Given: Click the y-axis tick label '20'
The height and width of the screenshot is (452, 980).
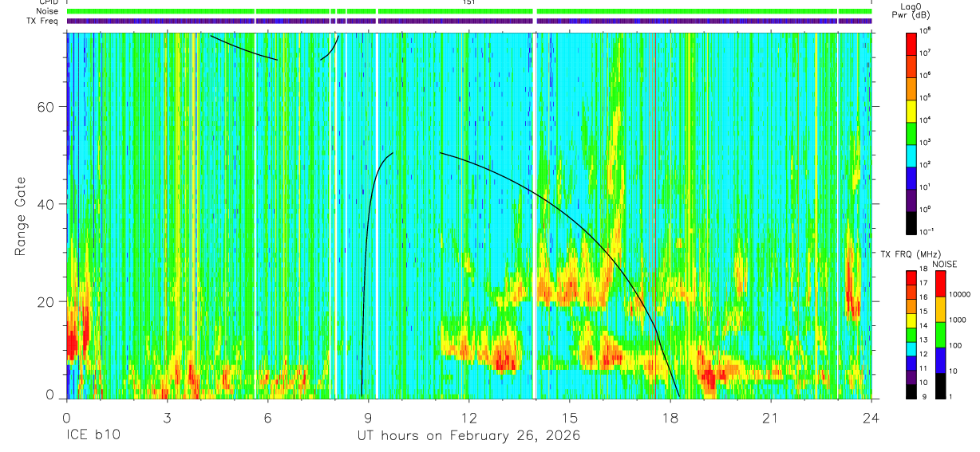Looking at the screenshot, I should click(47, 301).
